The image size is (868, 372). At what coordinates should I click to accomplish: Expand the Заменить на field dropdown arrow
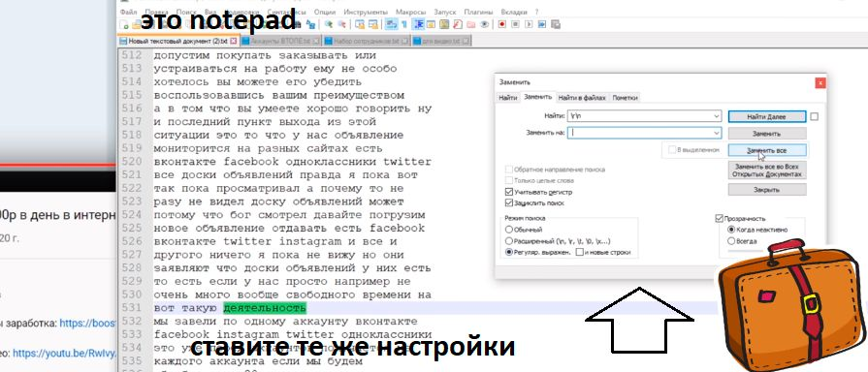tap(717, 133)
